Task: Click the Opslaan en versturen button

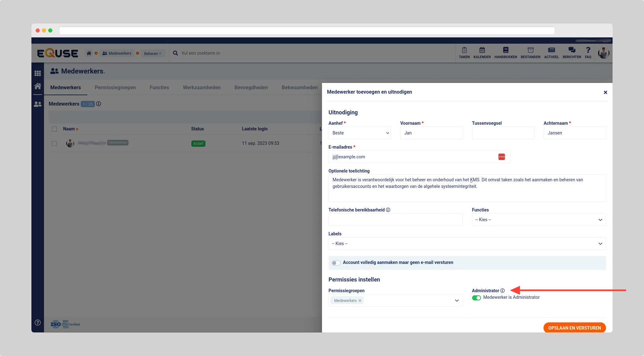Action: coord(574,328)
